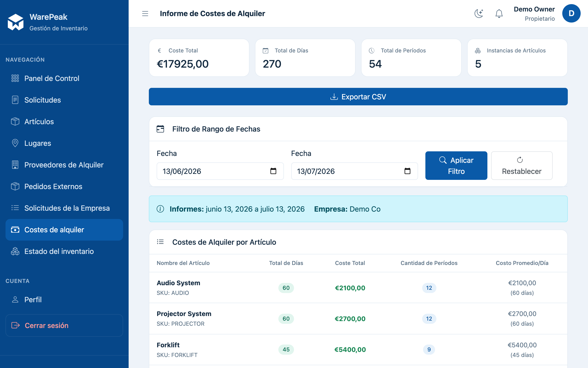
Task: Open Artículos section
Action: click(64, 122)
